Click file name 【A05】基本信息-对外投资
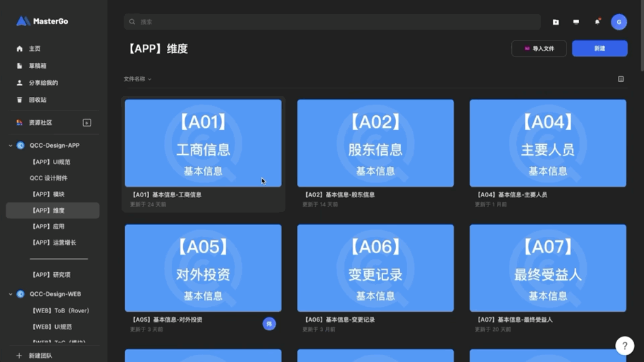 pos(166,320)
